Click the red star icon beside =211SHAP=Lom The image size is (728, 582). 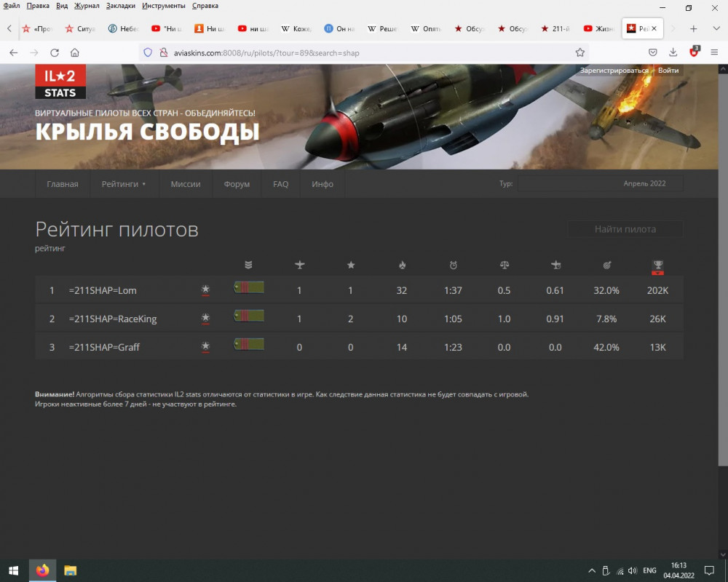click(205, 290)
